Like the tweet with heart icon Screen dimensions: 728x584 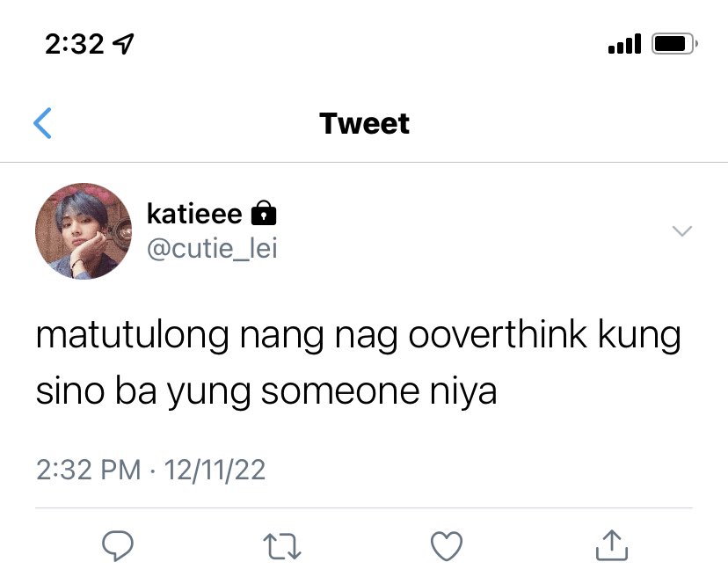pos(447,546)
